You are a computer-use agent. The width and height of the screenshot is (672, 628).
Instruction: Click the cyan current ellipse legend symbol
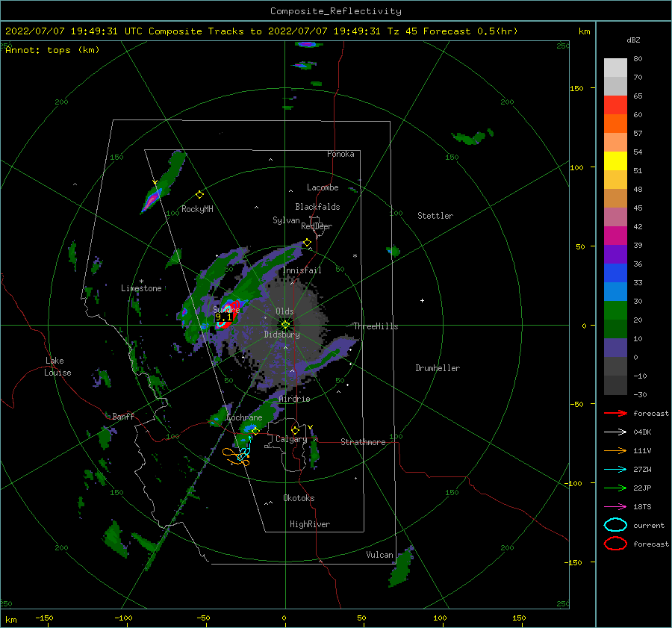pyautogui.click(x=615, y=525)
